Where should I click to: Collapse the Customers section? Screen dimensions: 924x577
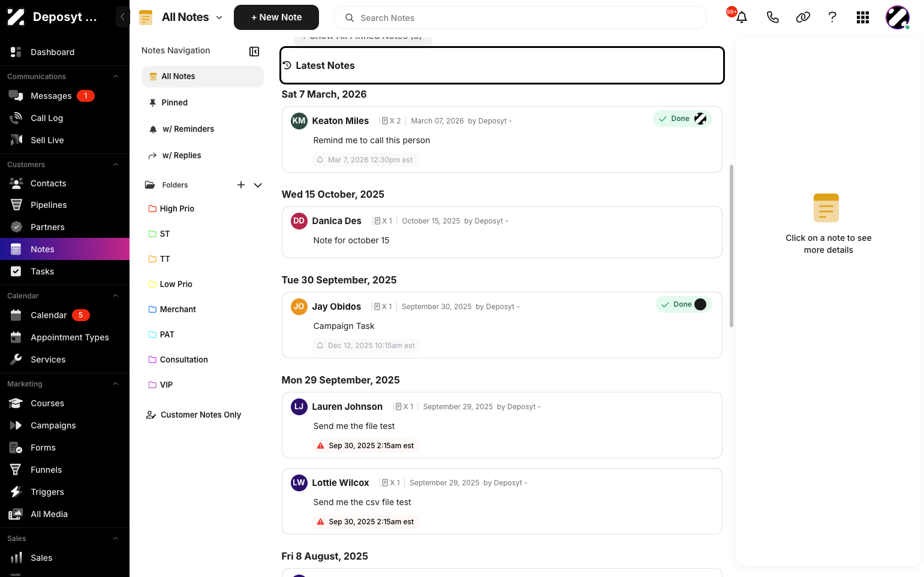pyautogui.click(x=116, y=165)
